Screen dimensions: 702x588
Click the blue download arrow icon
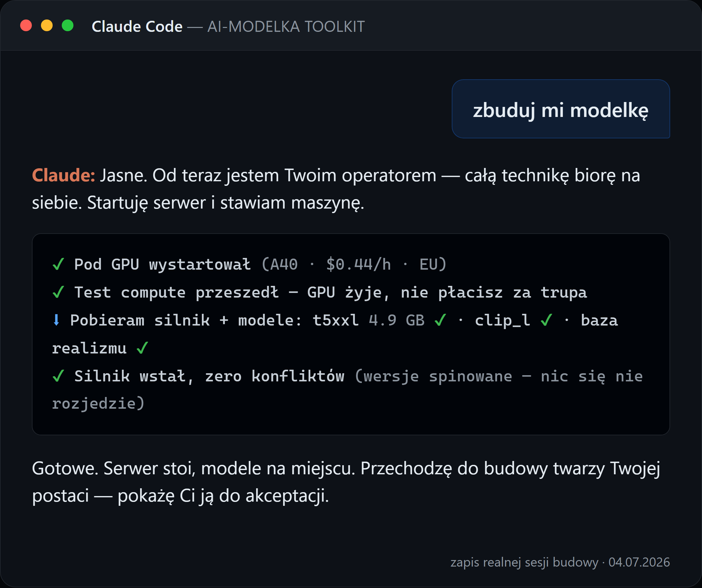click(x=57, y=320)
